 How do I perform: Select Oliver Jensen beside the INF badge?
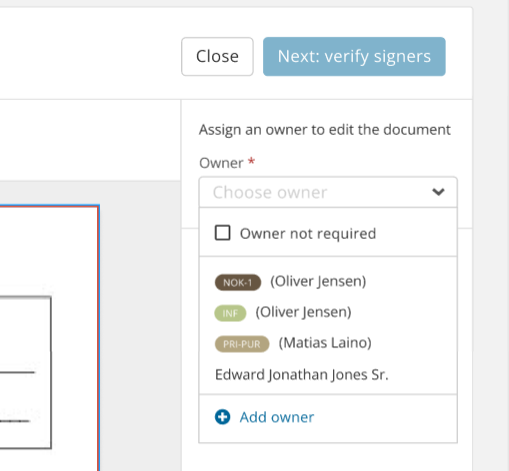(303, 312)
